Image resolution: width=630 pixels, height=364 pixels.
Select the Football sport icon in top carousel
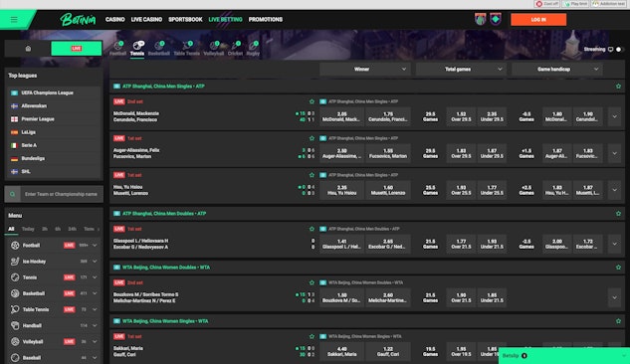click(117, 48)
